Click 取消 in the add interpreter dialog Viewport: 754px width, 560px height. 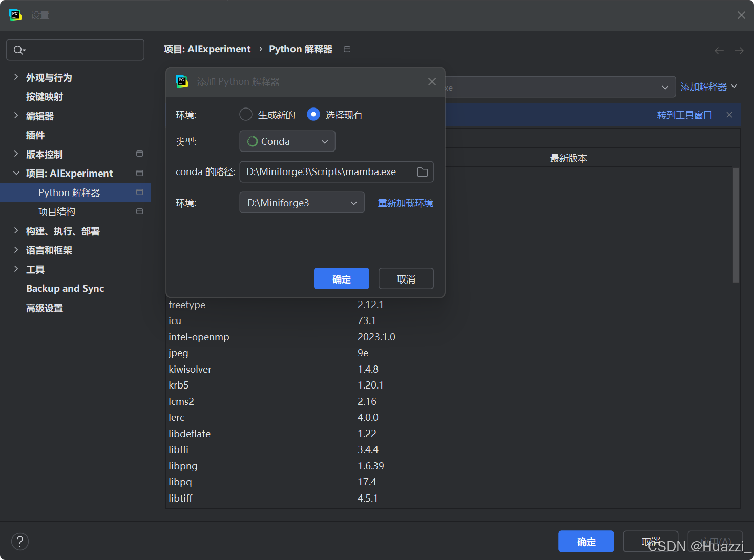[x=406, y=278]
